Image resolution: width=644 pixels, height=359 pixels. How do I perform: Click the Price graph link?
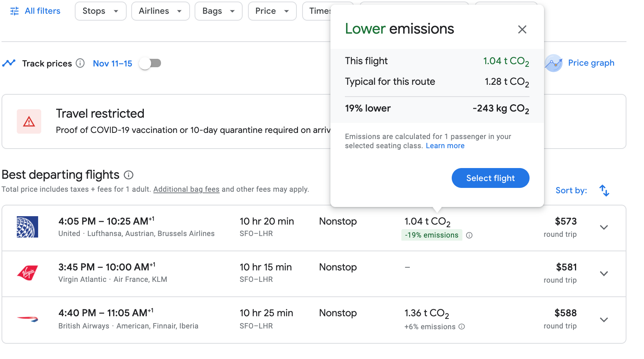[591, 63]
